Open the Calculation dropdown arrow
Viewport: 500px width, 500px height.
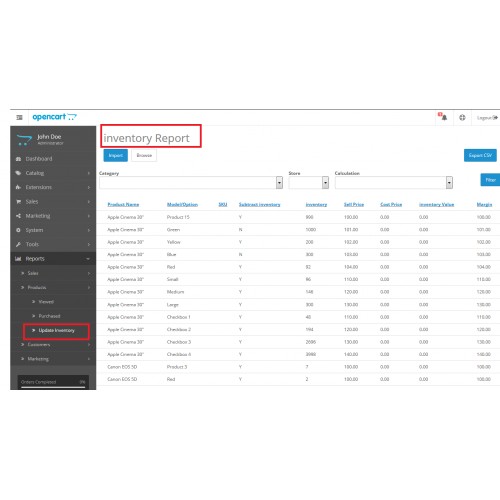click(449, 183)
